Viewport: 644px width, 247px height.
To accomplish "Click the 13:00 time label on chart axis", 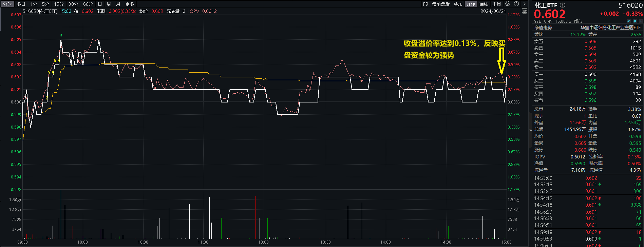I will point(263,242).
